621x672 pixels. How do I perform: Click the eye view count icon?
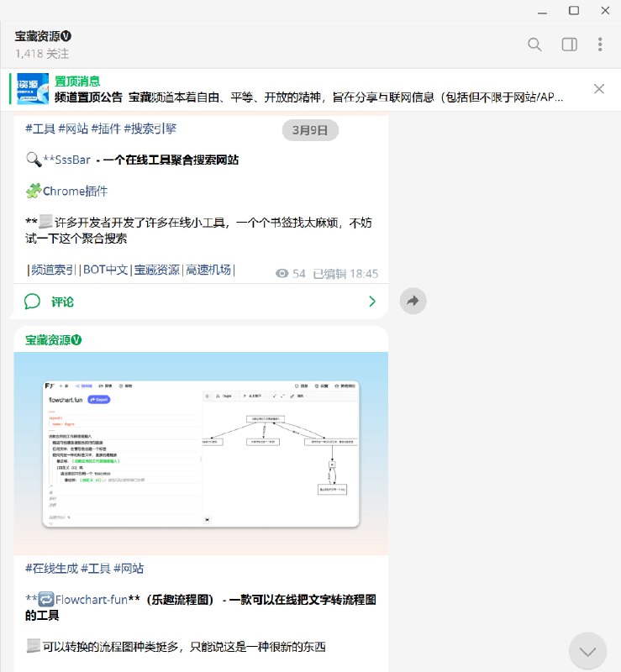tap(282, 274)
